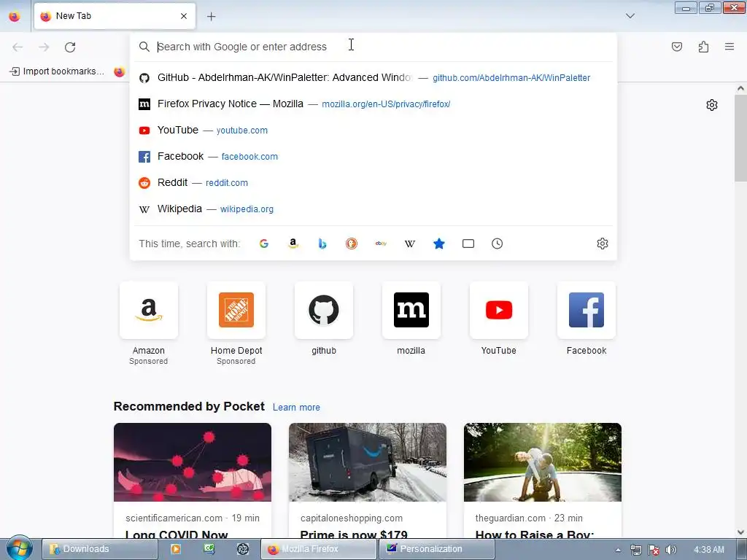Image resolution: width=747 pixels, height=560 pixels.
Task: Switch to Downloads taskbar window
Action: [x=99, y=549]
